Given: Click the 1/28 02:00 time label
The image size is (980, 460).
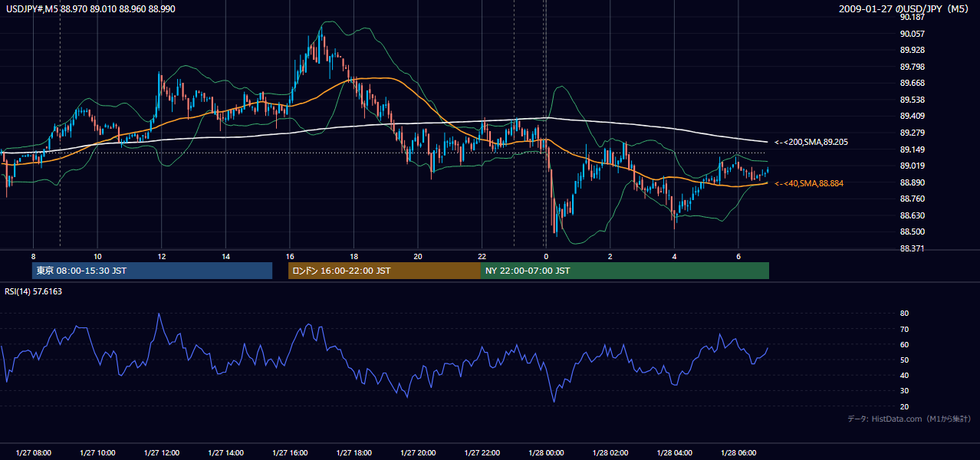Looking at the screenshot, I should (x=610, y=453).
